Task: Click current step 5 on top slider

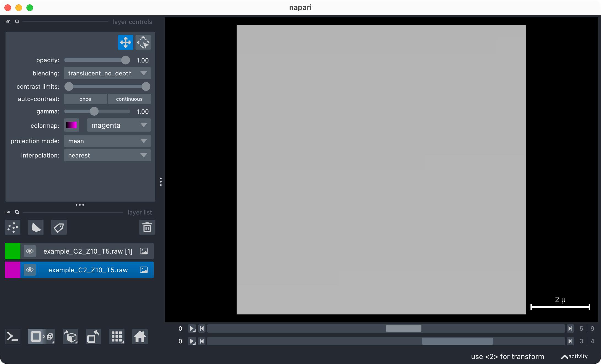Action: (x=581, y=328)
